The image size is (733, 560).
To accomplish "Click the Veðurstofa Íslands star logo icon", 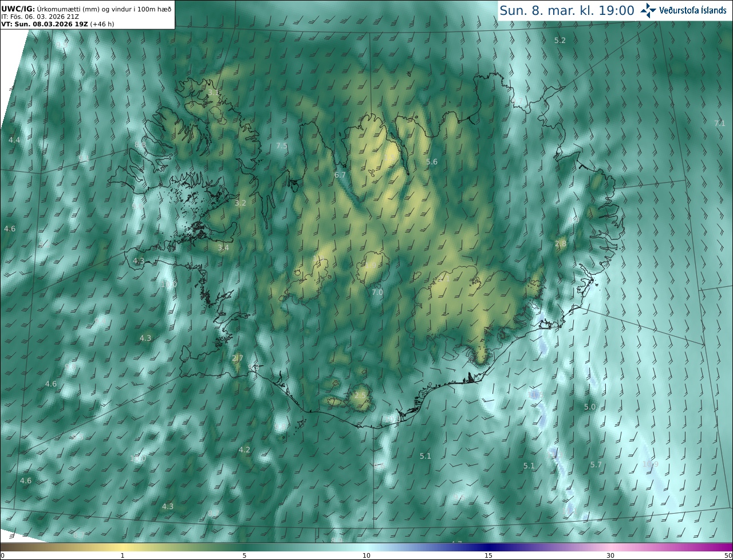I will click(648, 10).
